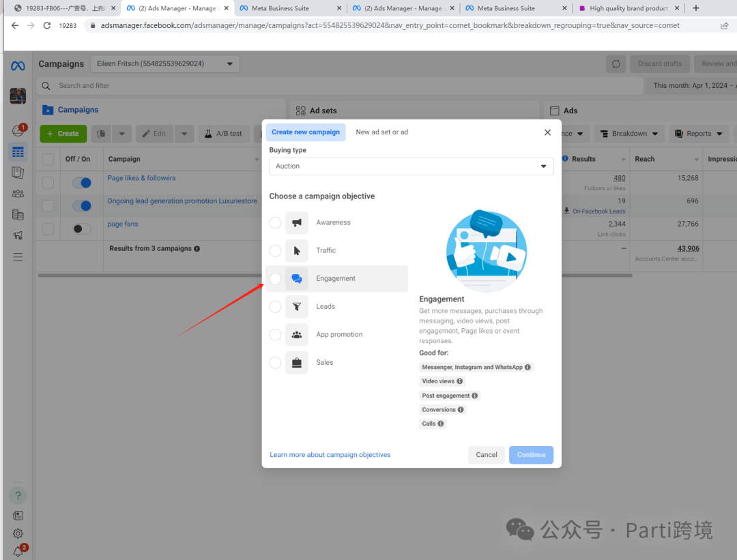The image size is (737, 560).
Task: Open Learn more about campaign objectives link
Action: pyautogui.click(x=330, y=455)
